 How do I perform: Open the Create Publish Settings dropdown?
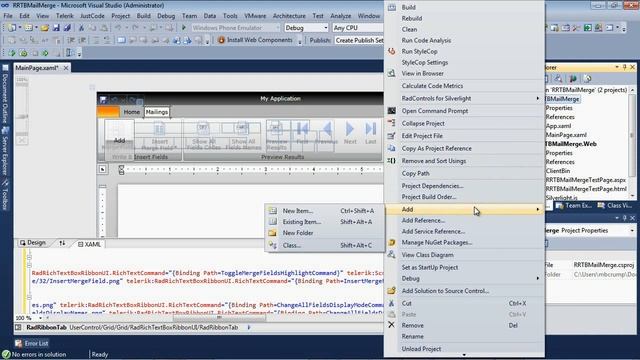pos(359,40)
